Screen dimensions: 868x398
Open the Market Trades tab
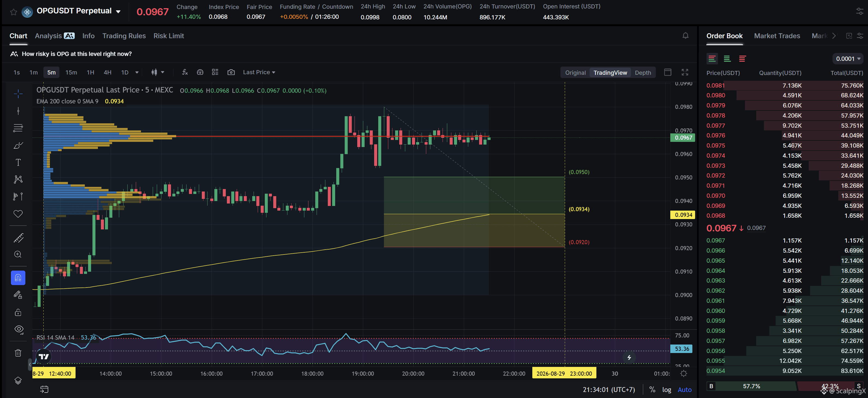tap(777, 36)
